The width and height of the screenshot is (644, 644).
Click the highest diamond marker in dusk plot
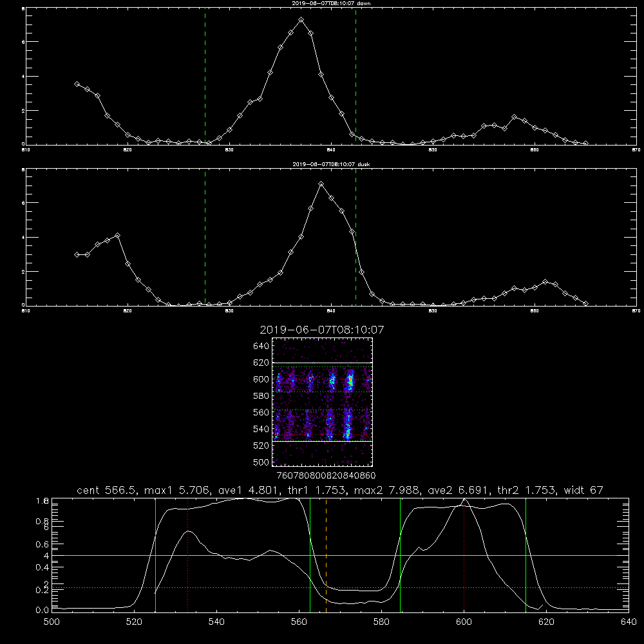[321, 184]
